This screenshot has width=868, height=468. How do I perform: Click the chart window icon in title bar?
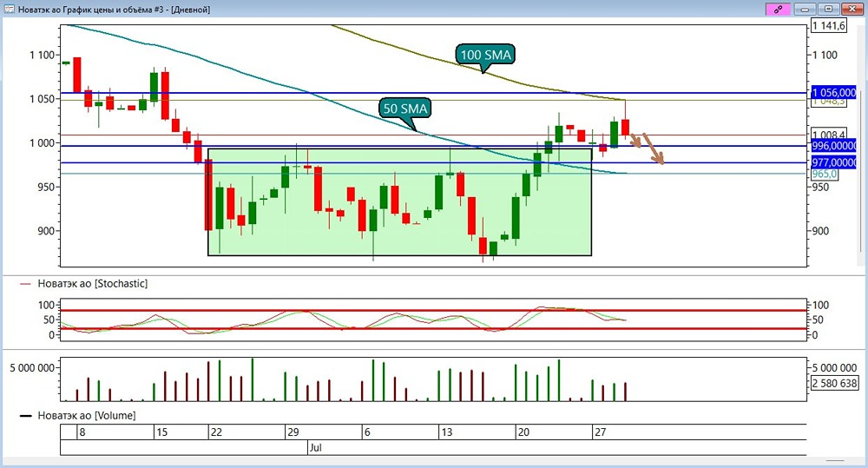pos(9,10)
